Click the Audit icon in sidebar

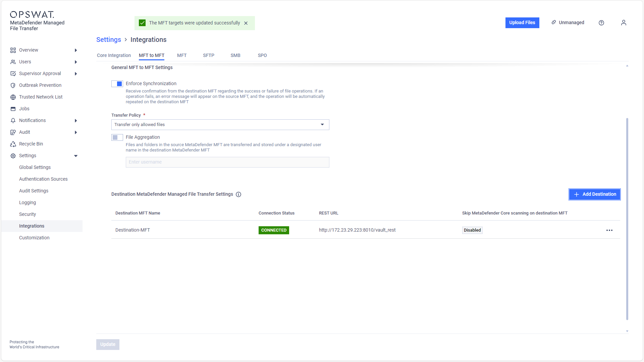13,132
